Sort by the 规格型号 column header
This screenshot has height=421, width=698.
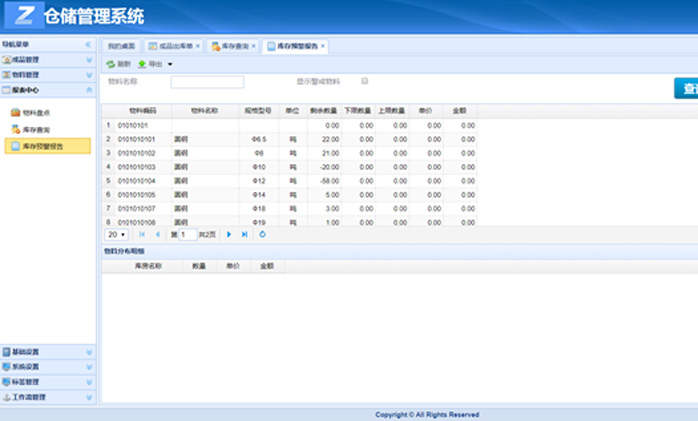[258, 111]
